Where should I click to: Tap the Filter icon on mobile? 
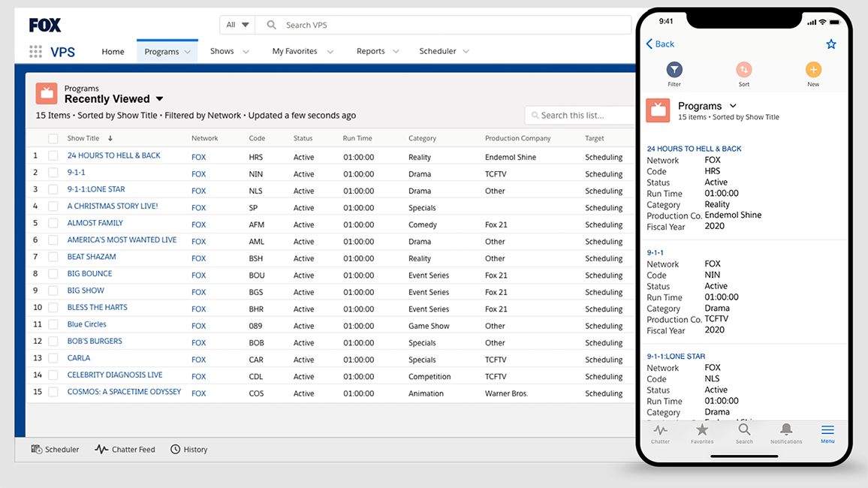674,70
